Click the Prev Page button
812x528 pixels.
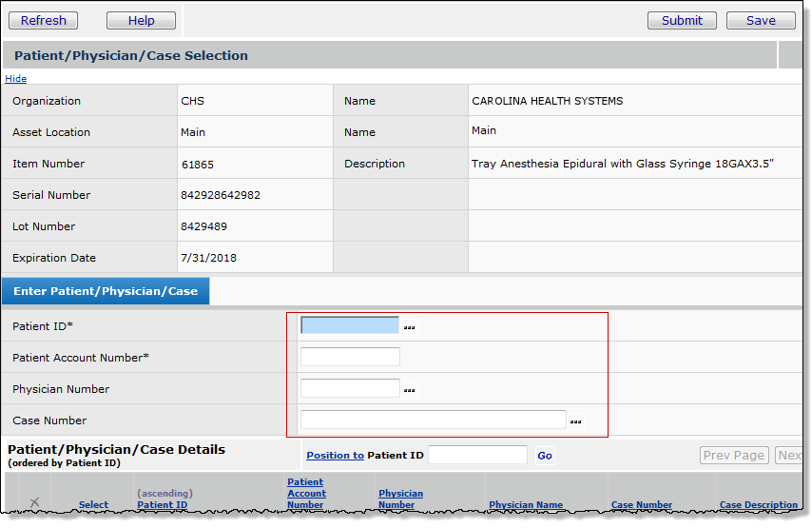734,456
